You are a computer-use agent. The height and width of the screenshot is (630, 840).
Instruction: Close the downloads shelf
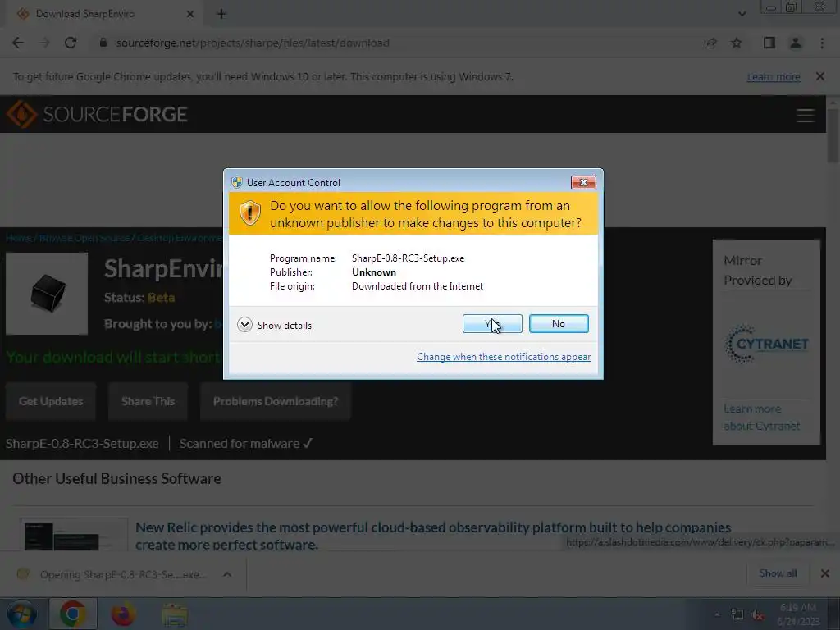[825, 573]
